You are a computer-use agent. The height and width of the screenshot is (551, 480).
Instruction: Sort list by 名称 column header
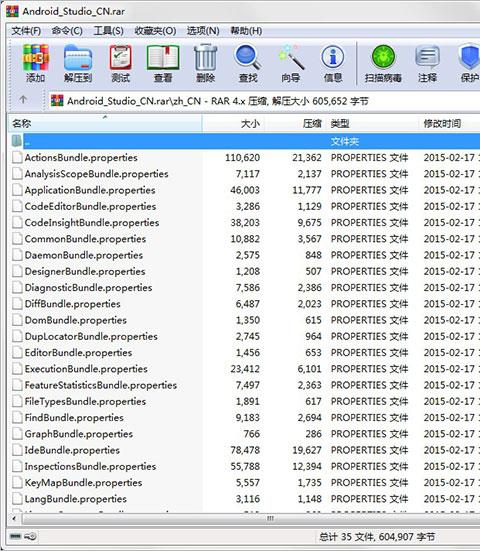coord(105,123)
